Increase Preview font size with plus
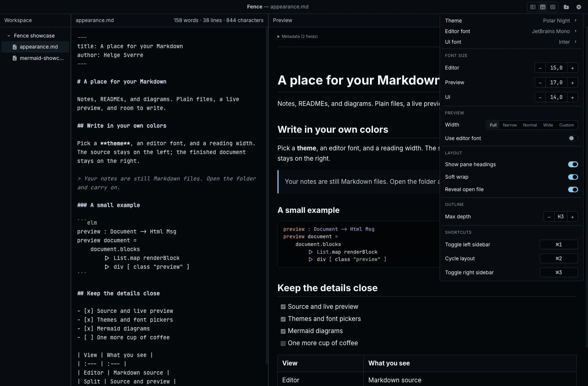The width and height of the screenshot is (588, 386). 573,83
